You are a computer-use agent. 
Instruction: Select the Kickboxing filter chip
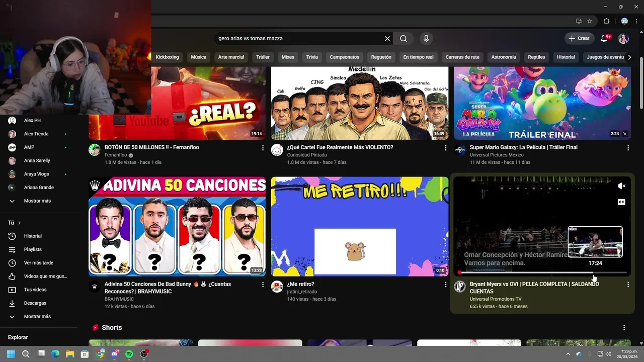pyautogui.click(x=167, y=57)
